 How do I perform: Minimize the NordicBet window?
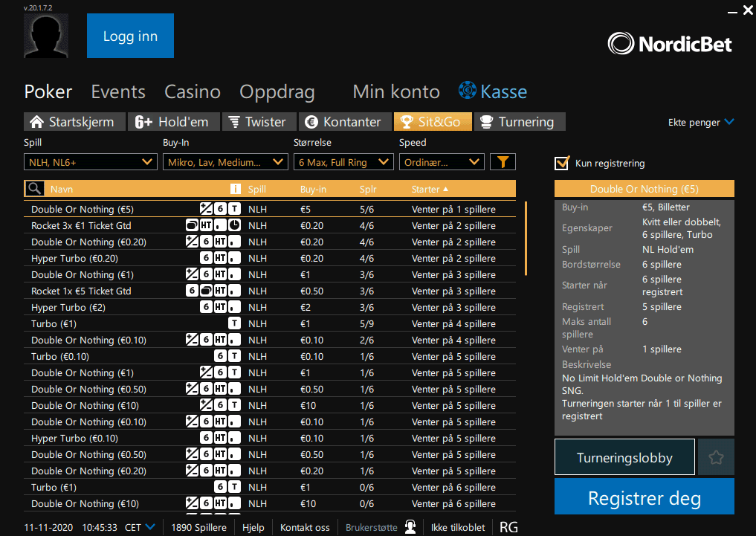click(732, 10)
